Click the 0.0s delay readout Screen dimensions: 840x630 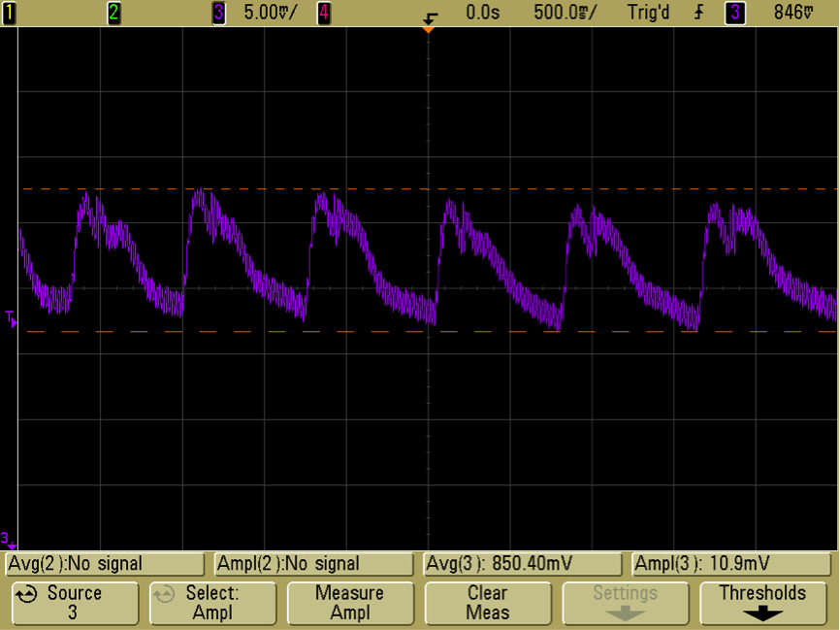pyautogui.click(x=482, y=13)
